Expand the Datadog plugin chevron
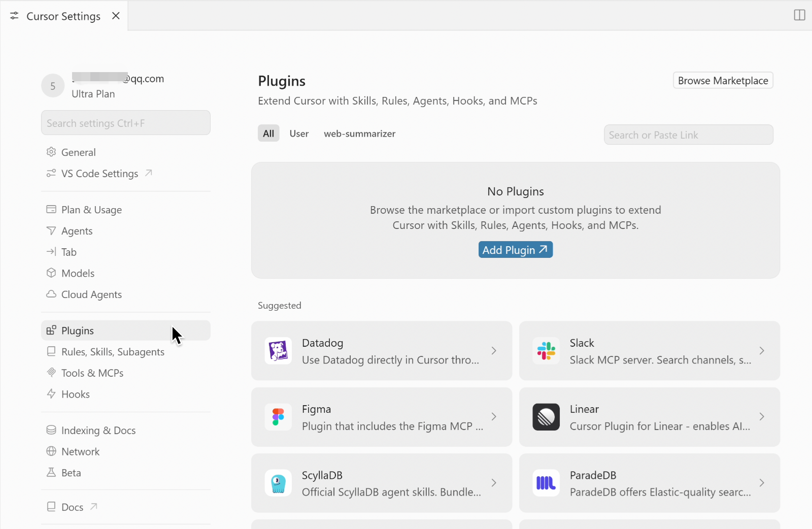This screenshot has height=529, width=812. point(494,351)
